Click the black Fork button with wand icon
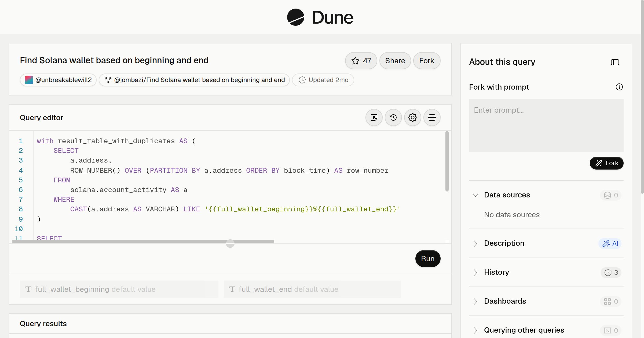The image size is (644, 338). coord(607,163)
